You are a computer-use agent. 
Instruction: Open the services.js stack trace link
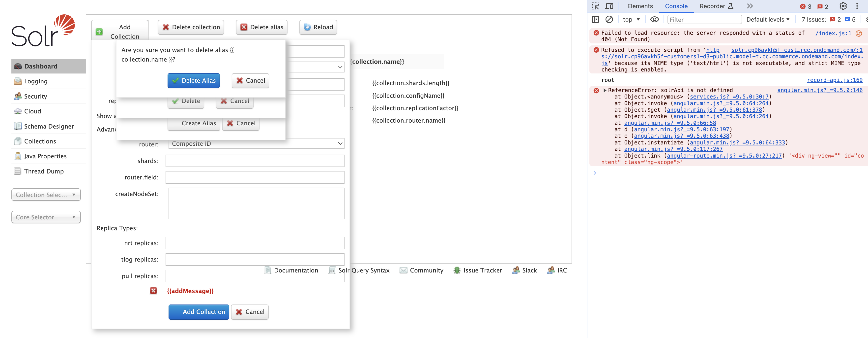coord(729,97)
